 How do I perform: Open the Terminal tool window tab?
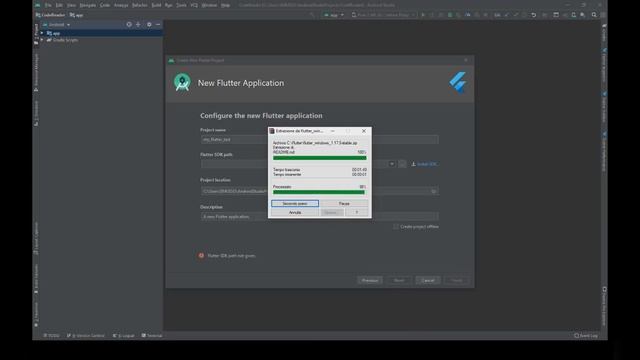(152, 336)
